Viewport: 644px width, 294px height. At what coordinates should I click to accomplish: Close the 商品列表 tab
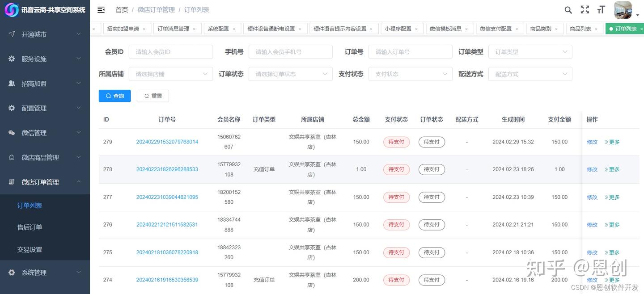pyautogui.click(x=596, y=29)
